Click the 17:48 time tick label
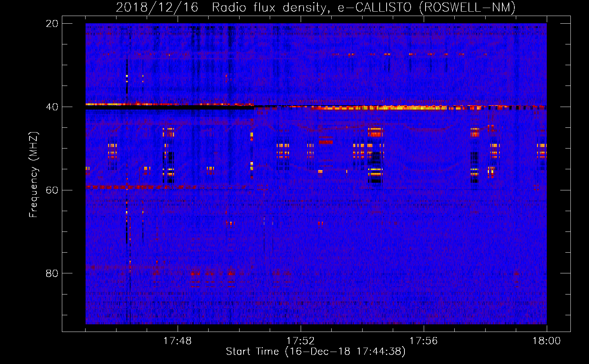The width and height of the screenshot is (589, 364). (x=178, y=341)
